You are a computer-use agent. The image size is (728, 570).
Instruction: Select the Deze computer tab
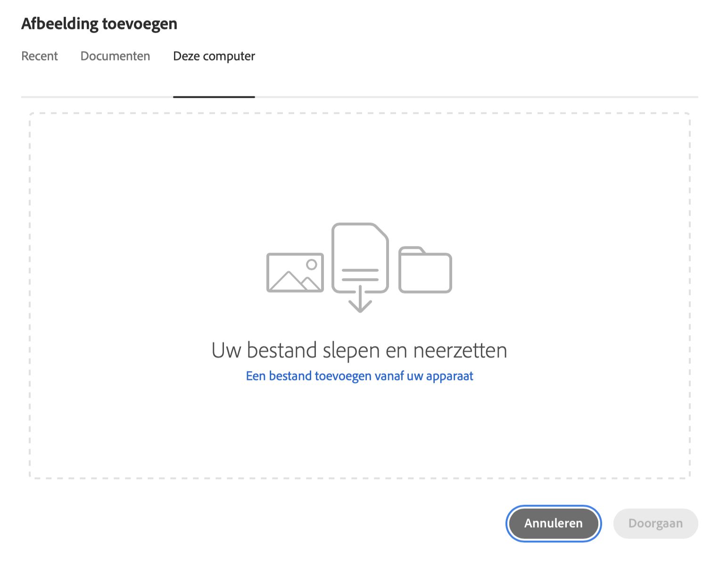click(214, 56)
